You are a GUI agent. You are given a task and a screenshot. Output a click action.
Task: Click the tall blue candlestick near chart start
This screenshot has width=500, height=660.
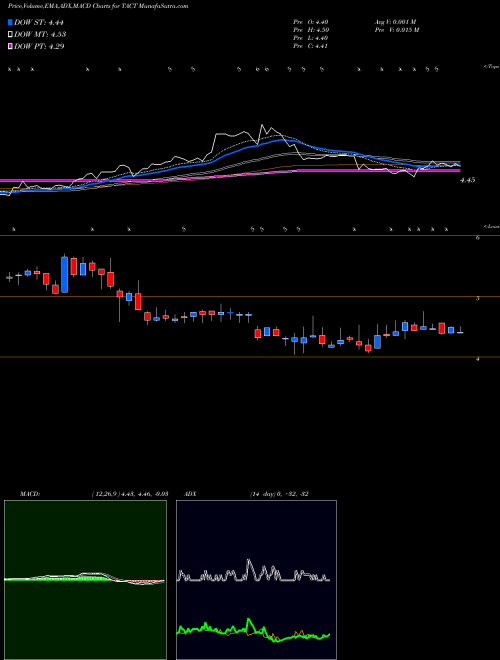tap(64, 274)
